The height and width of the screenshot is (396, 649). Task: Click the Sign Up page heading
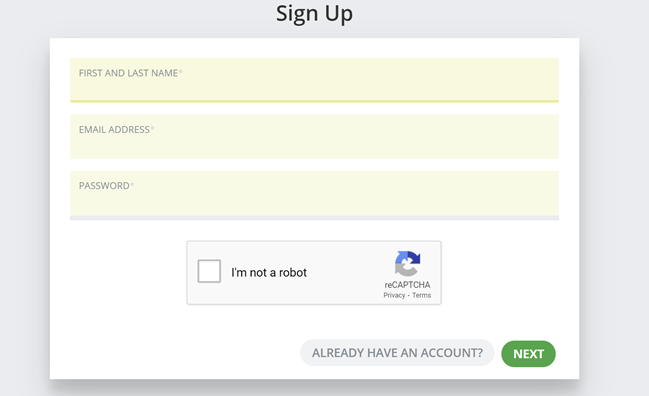[315, 13]
